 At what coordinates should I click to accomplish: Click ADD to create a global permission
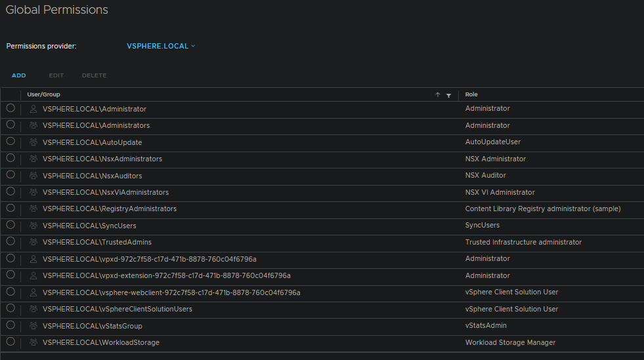pyautogui.click(x=18, y=75)
